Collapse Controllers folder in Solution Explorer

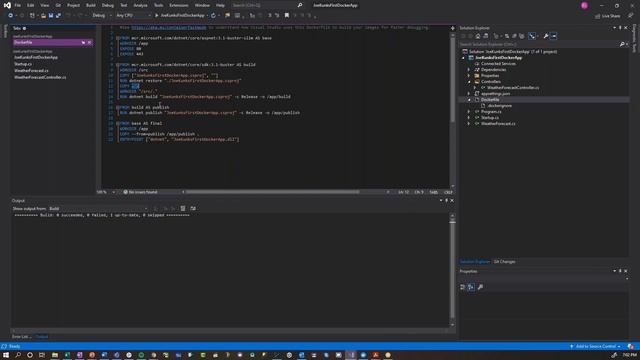pos(469,82)
